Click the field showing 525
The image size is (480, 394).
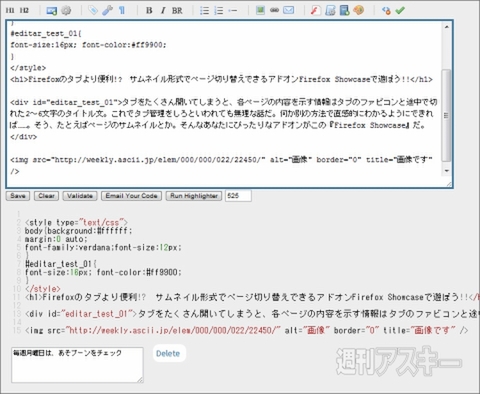pos(238,196)
